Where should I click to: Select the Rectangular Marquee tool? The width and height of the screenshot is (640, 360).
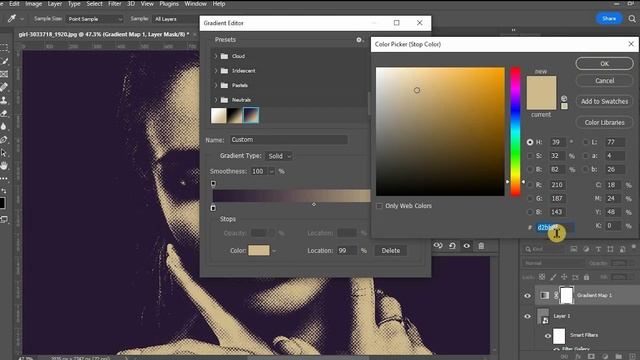pyautogui.click(x=4, y=48)
